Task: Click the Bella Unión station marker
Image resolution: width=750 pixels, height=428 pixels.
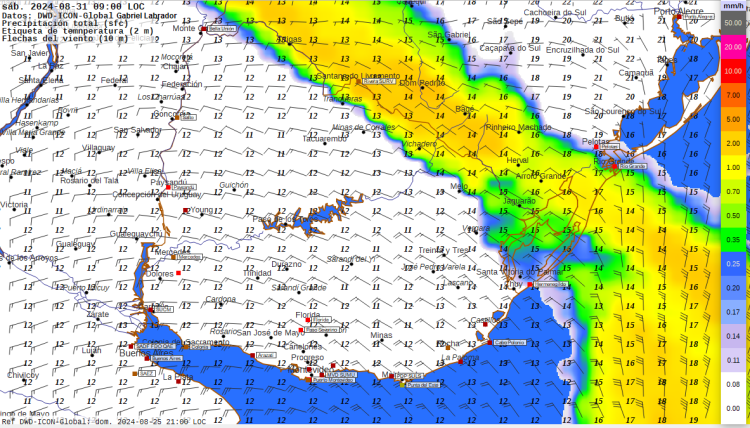Action: point(203,29)
